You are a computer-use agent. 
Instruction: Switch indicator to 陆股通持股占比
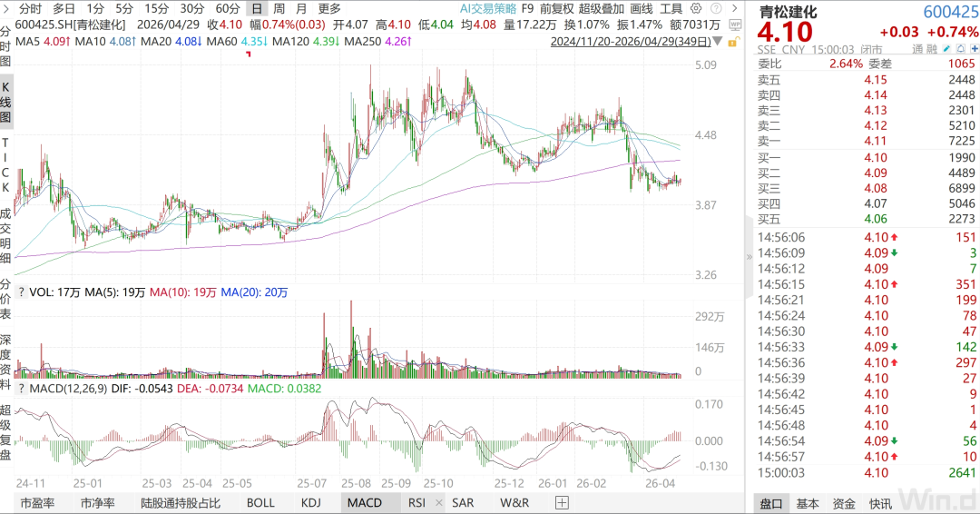coord(181,503)
